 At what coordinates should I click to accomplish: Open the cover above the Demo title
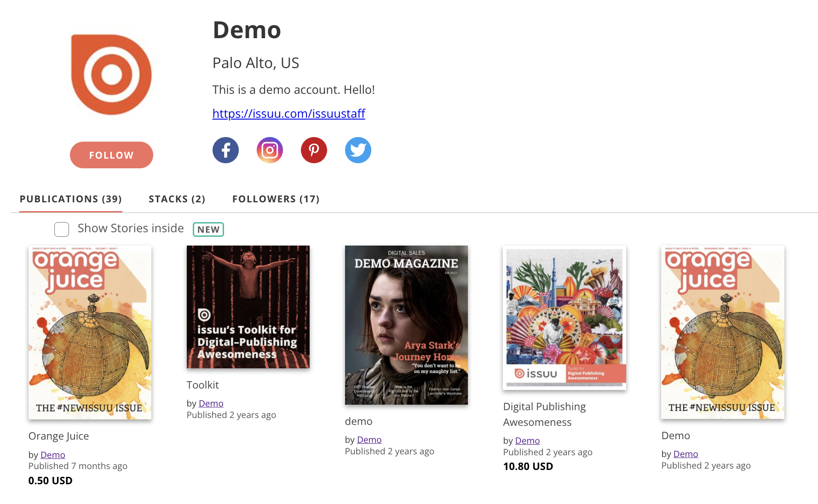click(723, 332)
